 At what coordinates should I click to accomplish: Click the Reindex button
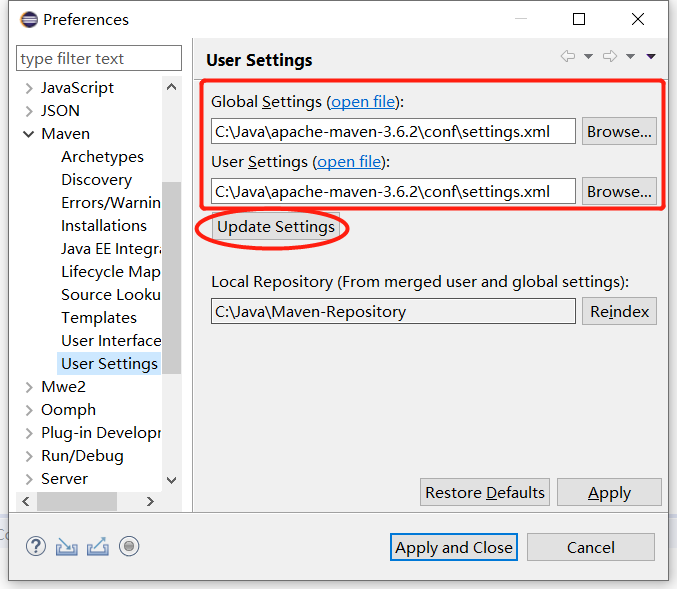coord(619,311)
